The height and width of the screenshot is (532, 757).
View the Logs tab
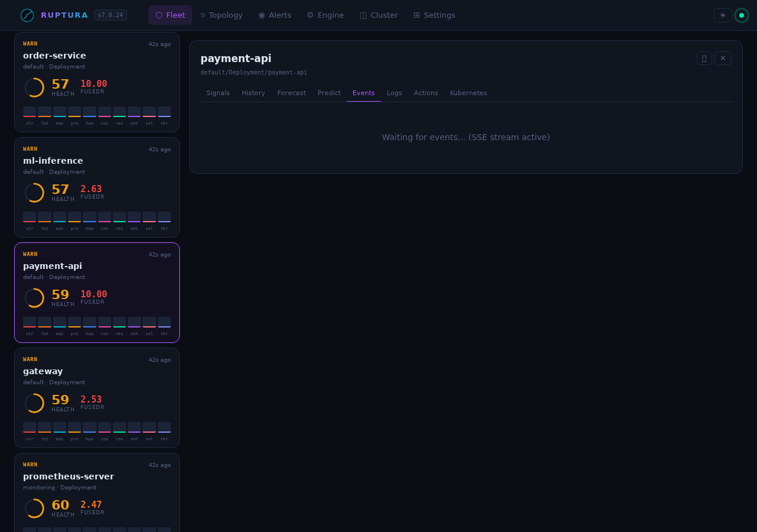(394, 93)
